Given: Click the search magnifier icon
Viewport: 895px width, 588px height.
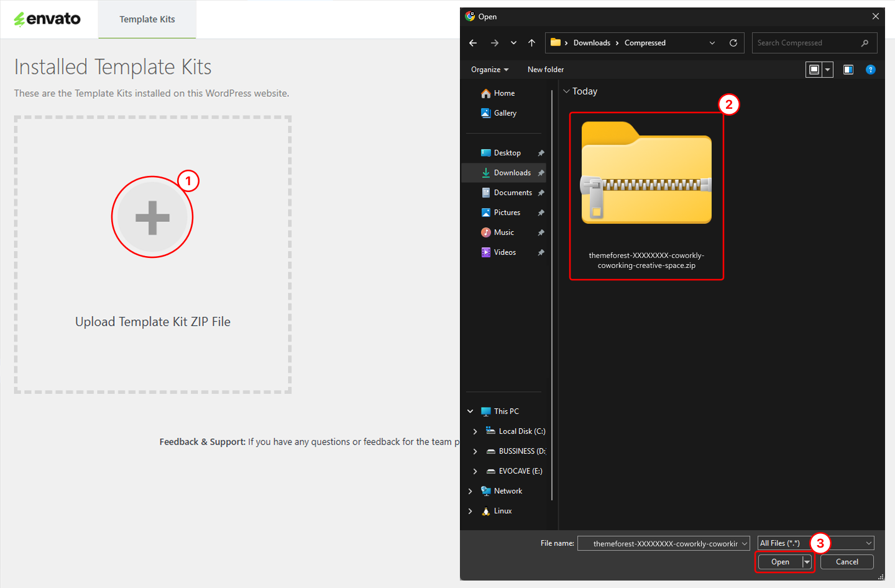Looking at the screenshot, I should [x=865, y=43].
